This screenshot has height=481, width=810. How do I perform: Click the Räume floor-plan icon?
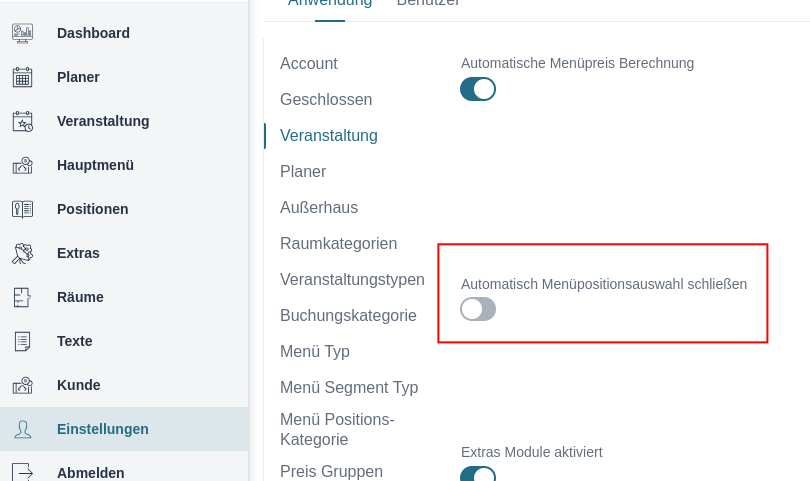click(x=22, y=297)
